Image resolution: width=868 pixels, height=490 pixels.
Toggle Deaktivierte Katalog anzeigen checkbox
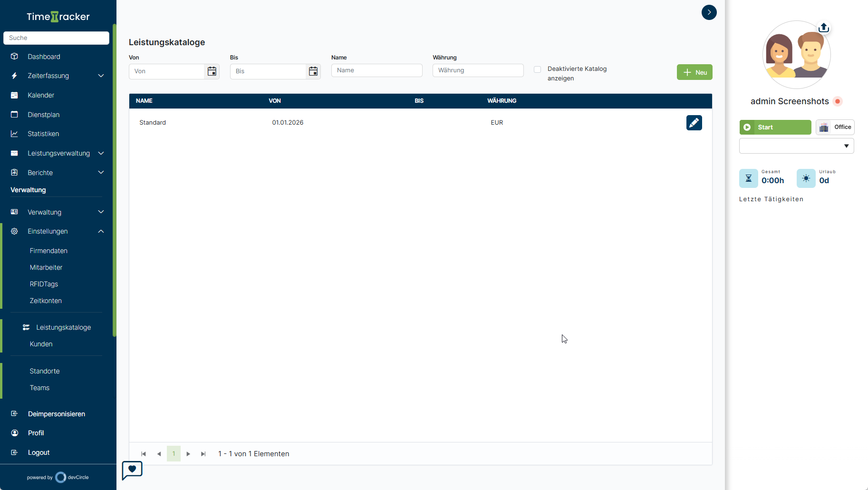tap(537, 69)
